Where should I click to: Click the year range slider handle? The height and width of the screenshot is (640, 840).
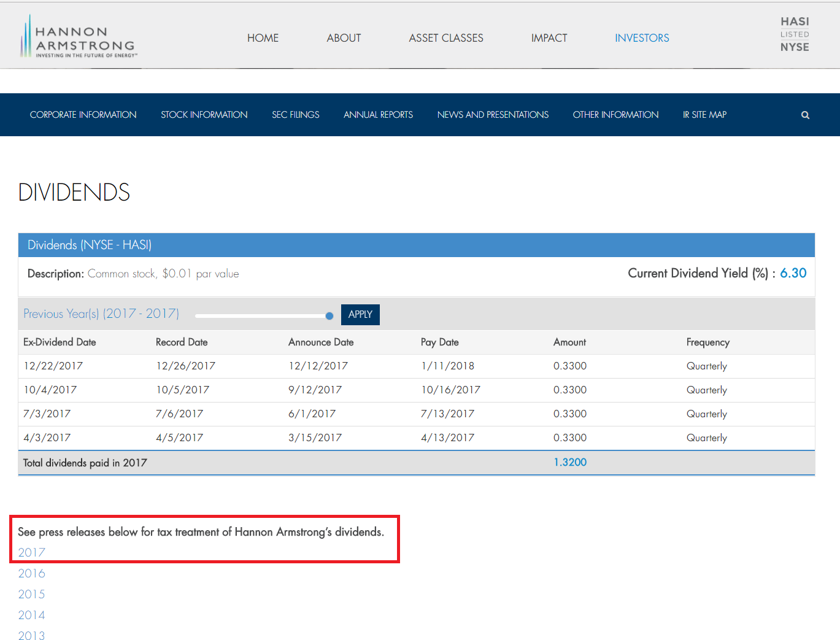click(329, 316)
